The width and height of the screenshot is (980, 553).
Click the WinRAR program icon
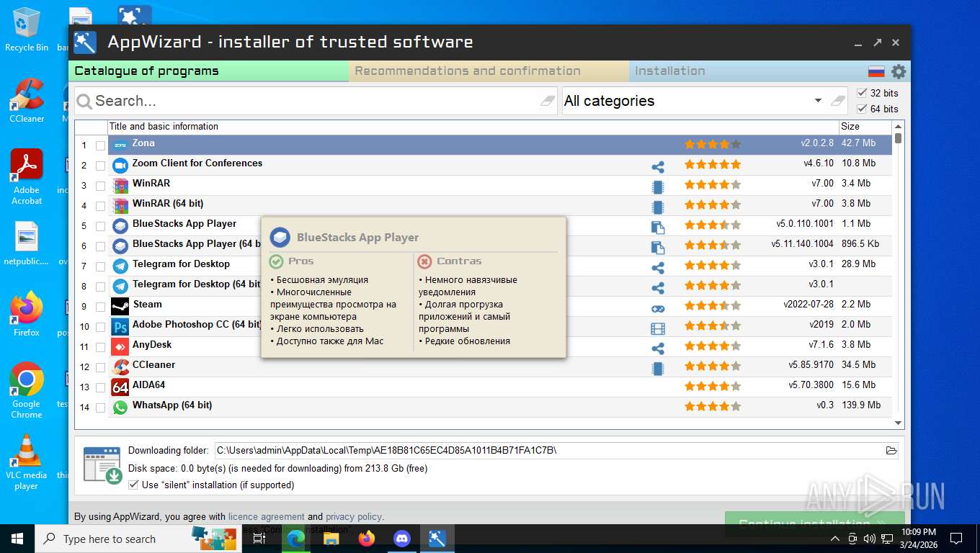(120, 185)
